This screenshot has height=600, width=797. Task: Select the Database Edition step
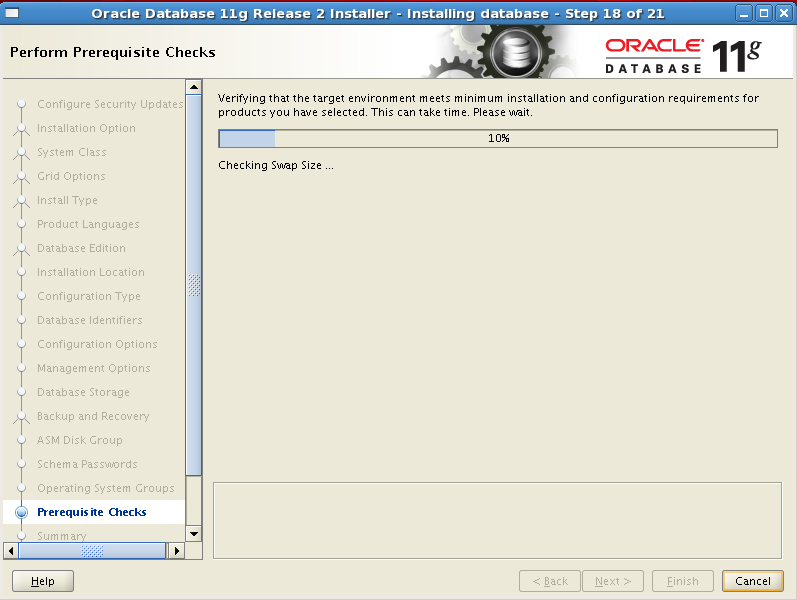[81, 248]
